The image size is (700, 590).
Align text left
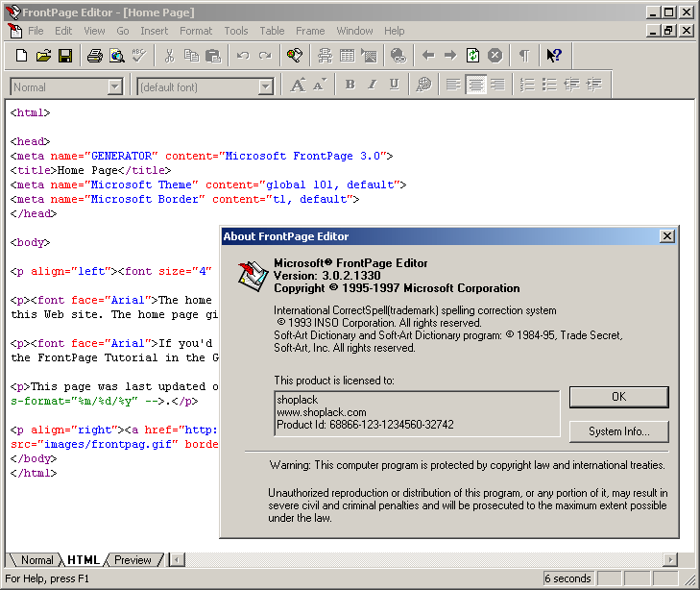453,85
